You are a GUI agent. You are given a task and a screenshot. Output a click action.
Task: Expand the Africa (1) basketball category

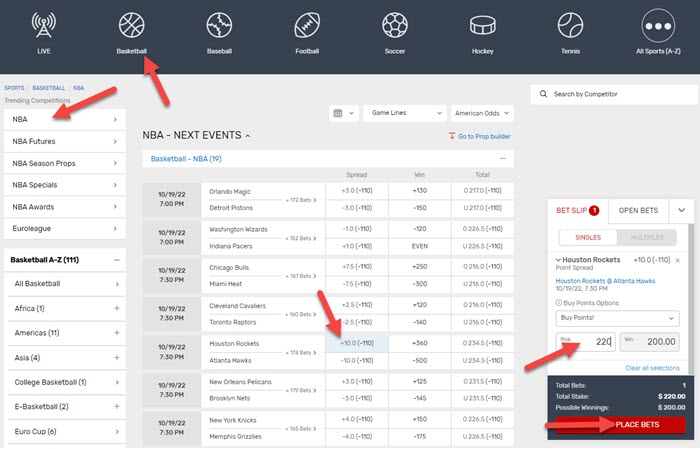(116, 308)
